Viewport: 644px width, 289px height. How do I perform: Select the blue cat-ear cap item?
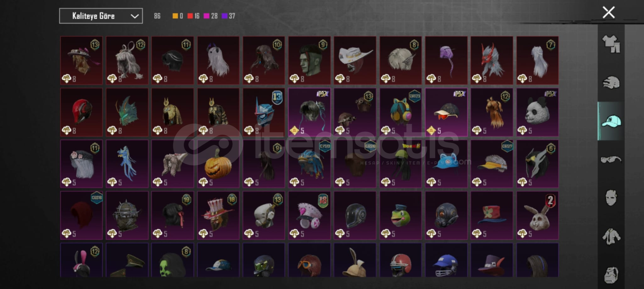click(446, 164)
